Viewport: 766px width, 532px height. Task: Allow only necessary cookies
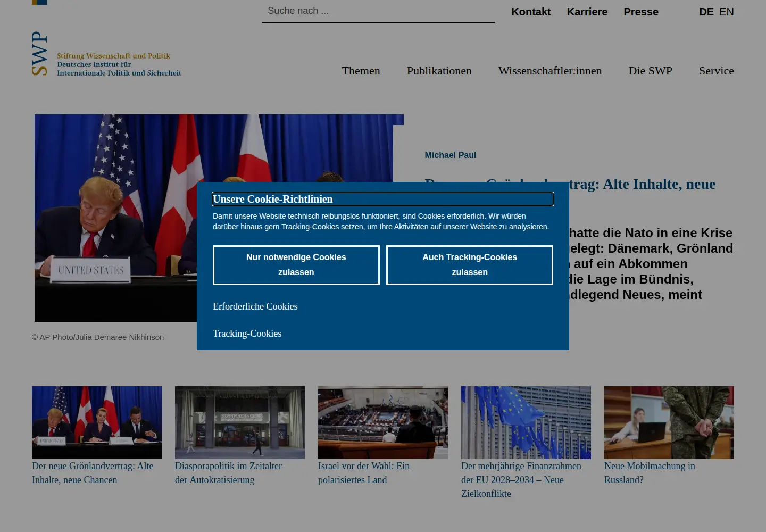click(x=296, y=265)
